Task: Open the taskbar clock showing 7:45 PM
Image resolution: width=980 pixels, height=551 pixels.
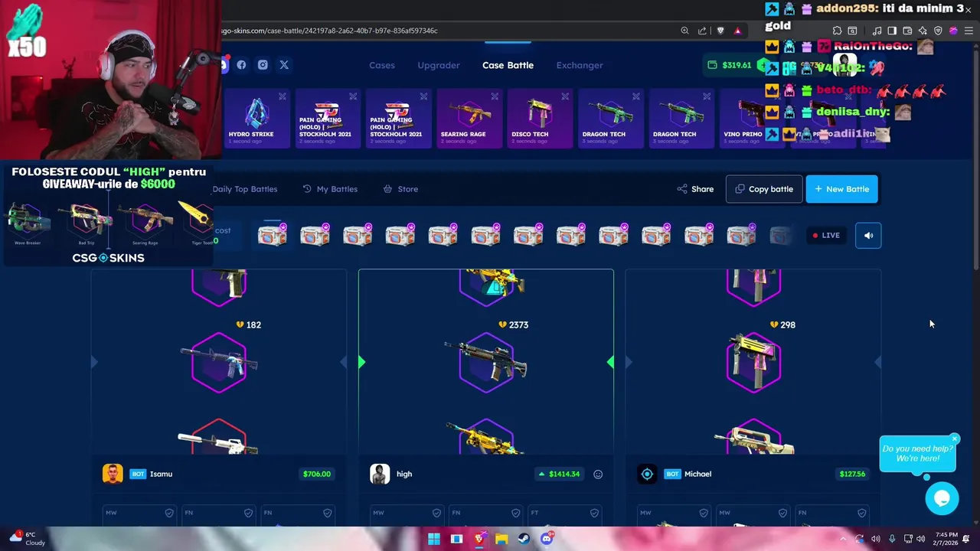Action: [946, 539]
